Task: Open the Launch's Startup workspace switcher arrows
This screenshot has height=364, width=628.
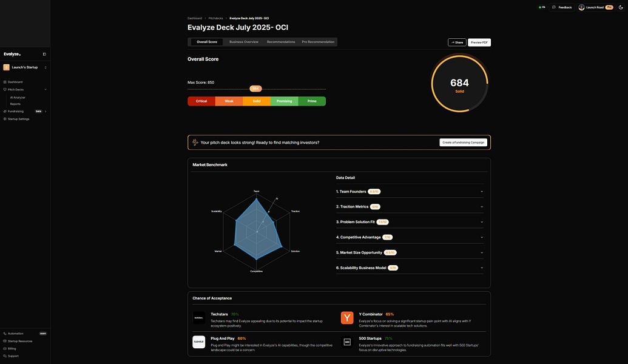Action: pos(46,67)
